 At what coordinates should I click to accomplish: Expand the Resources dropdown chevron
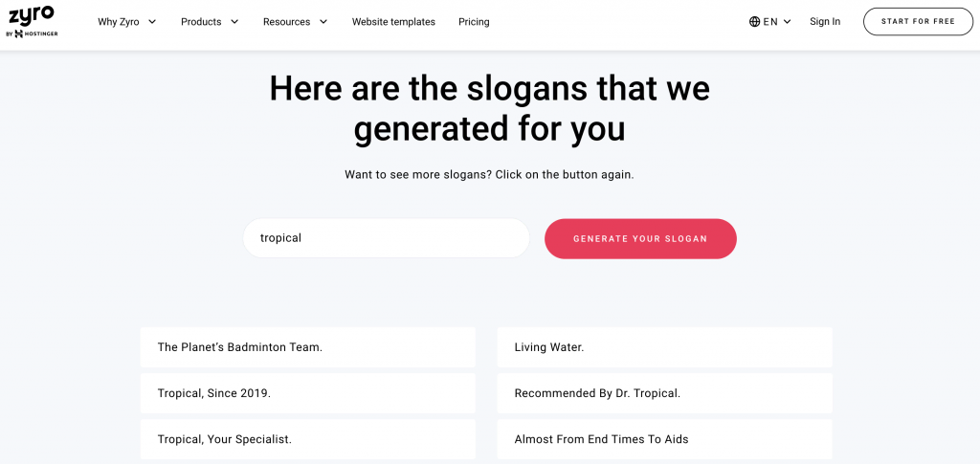(323, 22)
